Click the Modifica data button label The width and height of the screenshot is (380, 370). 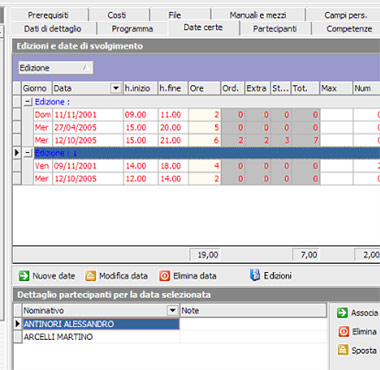point(123,276)
